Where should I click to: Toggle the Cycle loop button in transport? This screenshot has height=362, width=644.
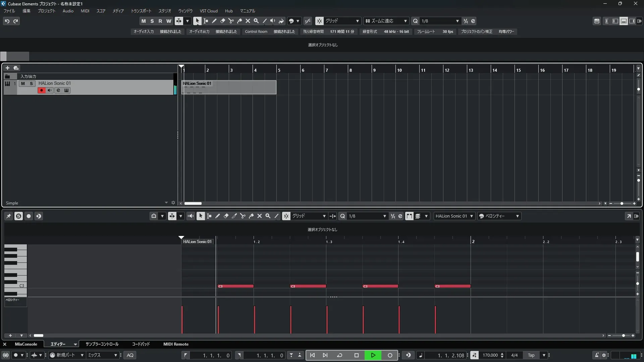[x=339, y=355]
